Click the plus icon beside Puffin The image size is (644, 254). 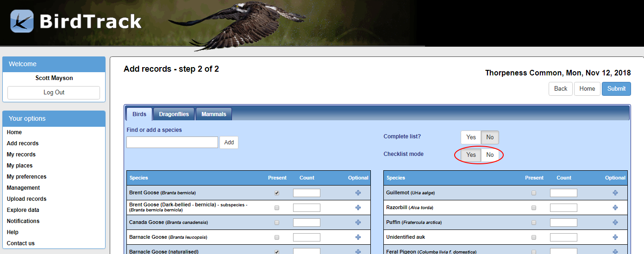(615, 223)
